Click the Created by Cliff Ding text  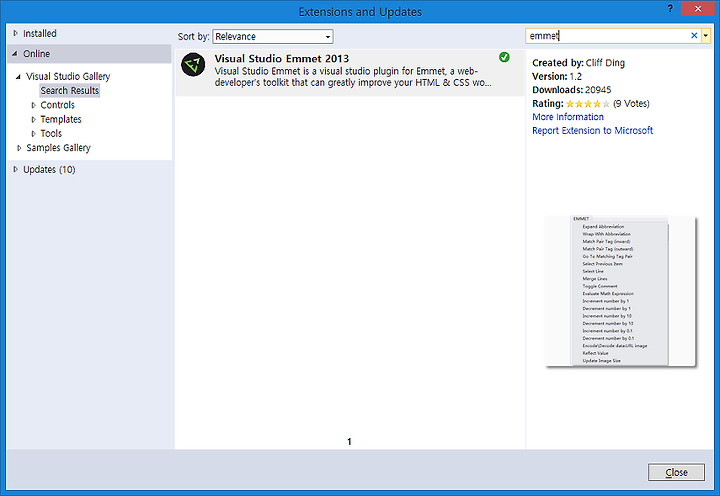[579, 63]
